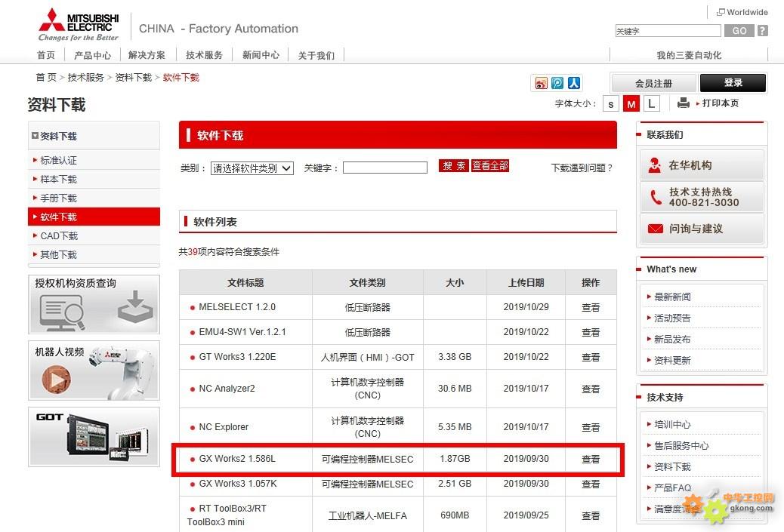Click the 查看全部 button
This screenshot has height=532, width=784.
(490, 166)
